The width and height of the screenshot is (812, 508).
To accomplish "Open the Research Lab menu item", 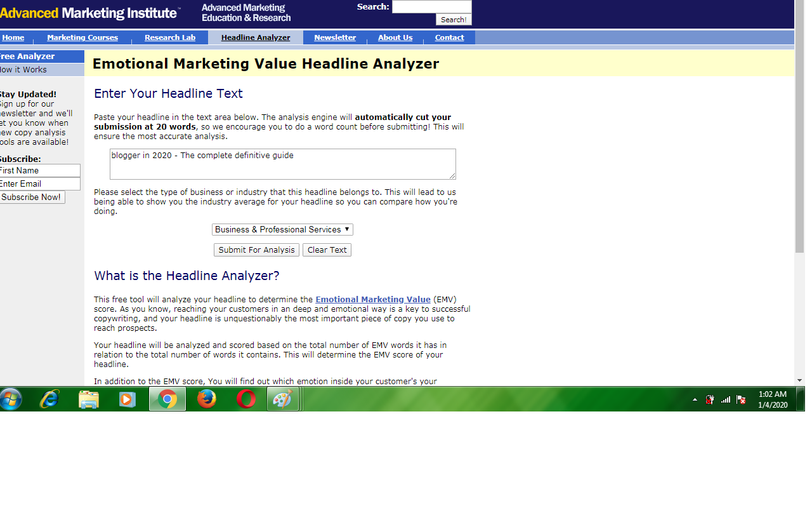I will click(170, 37).
